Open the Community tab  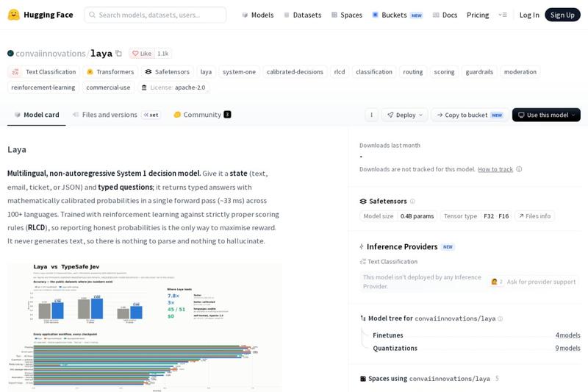coord(202,115)
